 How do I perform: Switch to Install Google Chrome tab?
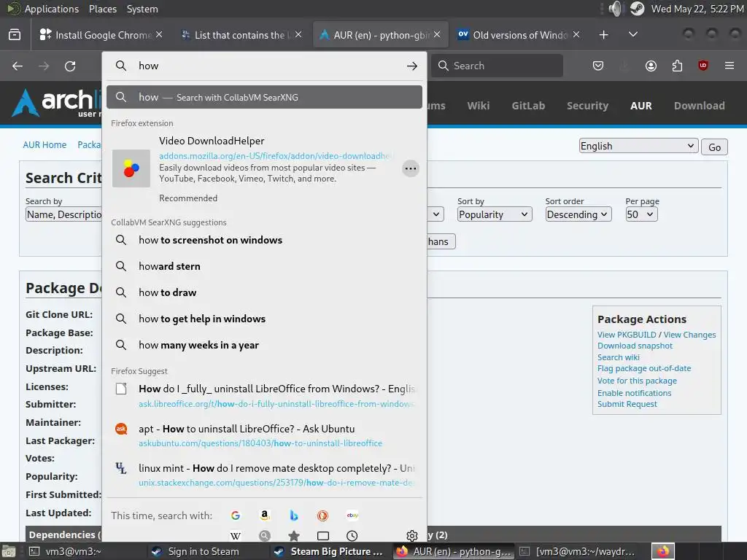click(x=101, y=35)
